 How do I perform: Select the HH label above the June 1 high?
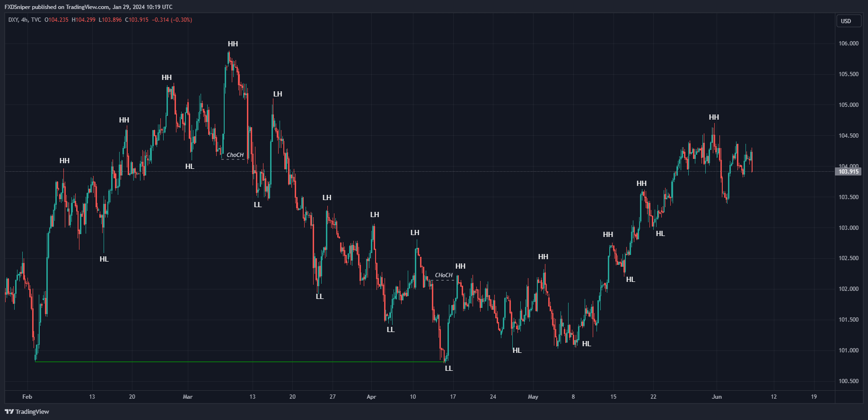click(x=714, y=117)
